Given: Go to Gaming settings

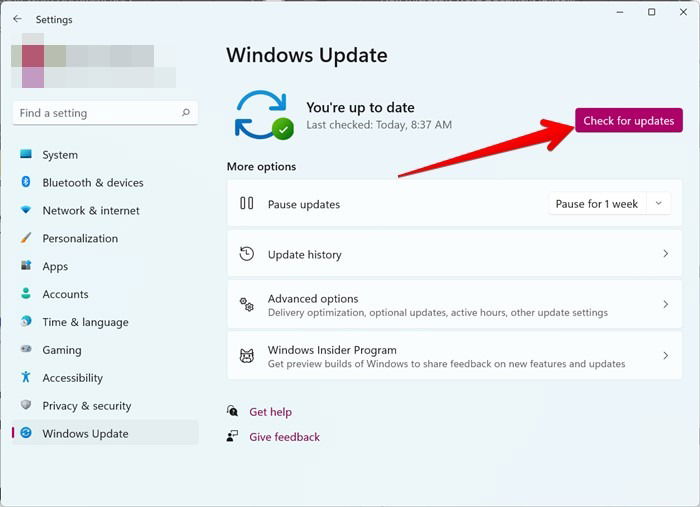Looking at the screenshot, I should point(105,350).
